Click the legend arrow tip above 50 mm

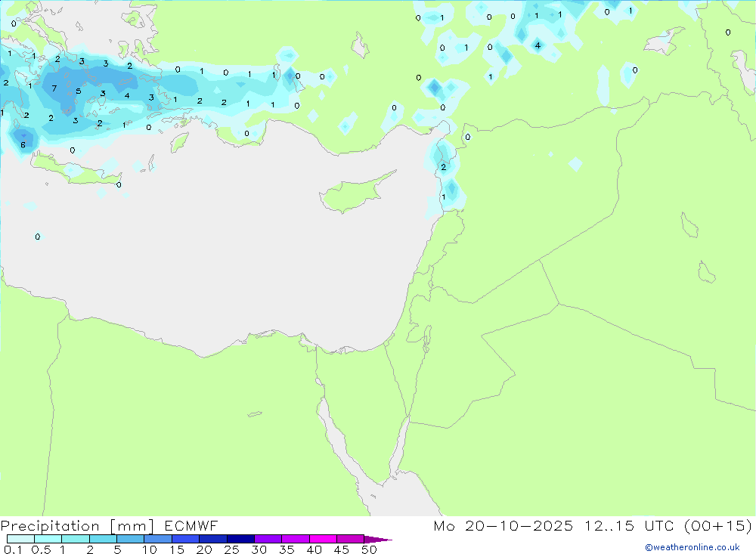pos(378,539)
